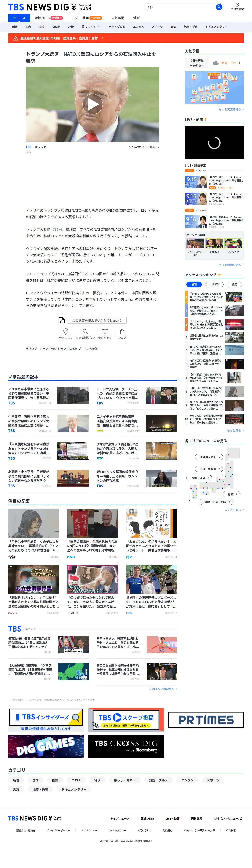
Task: Open the JNNドローンDIG video thumbnail
Action: pos(195,244)
